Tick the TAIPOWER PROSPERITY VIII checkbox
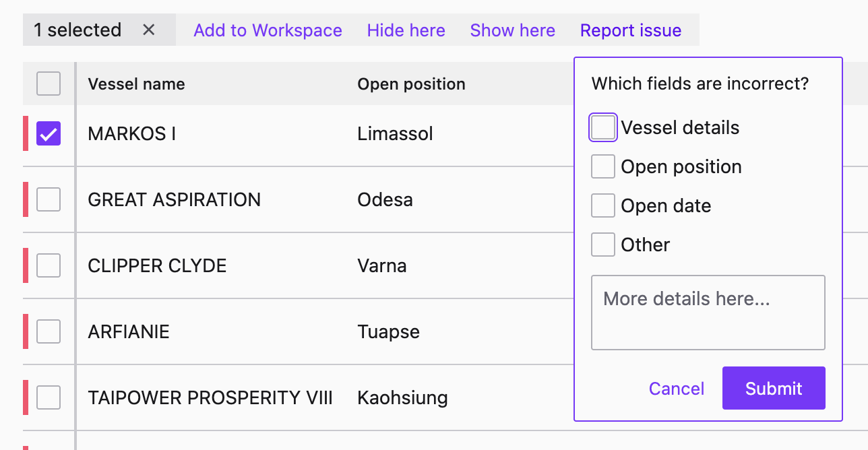The height and width of the screenshot is (450, 868). (49, 397)
